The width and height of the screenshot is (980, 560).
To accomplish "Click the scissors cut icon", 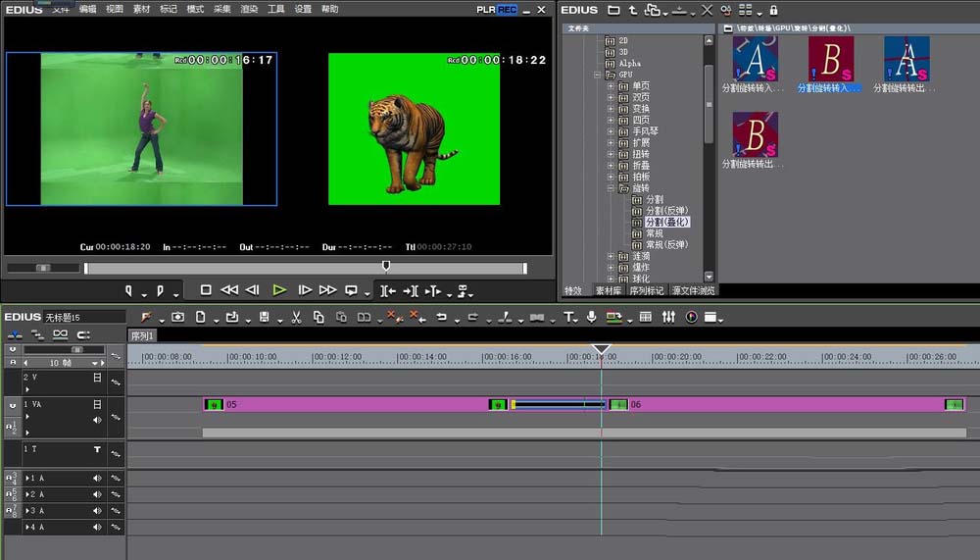I will [x=296, y=317].
